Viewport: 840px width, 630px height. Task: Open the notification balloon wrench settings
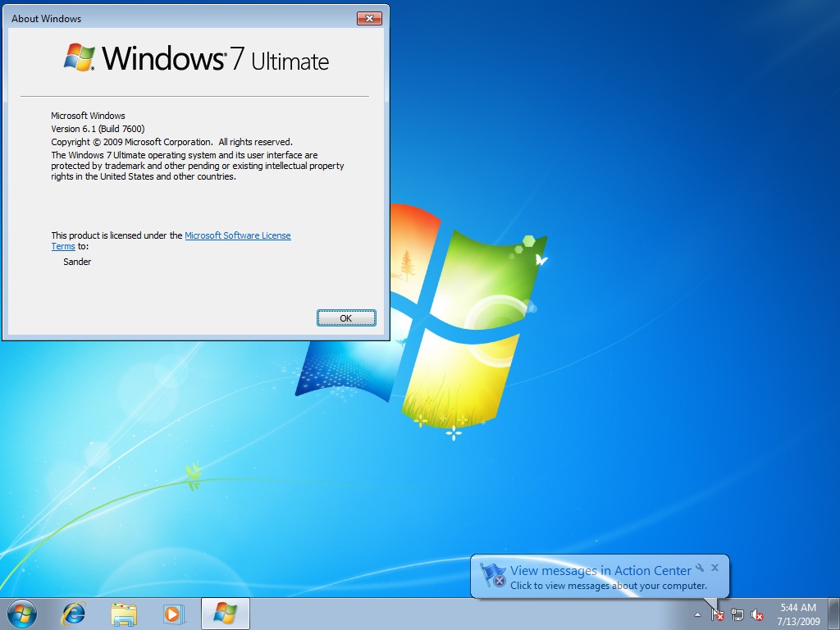(700, 568)
